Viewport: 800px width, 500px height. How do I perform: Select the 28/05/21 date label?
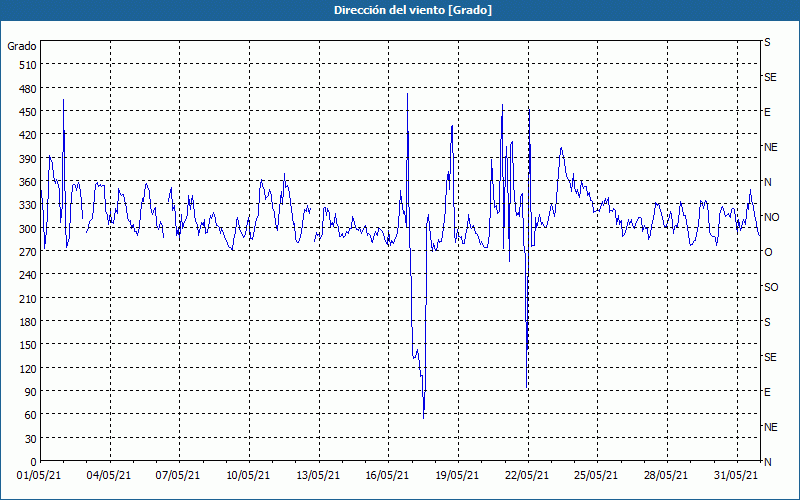click(666, 476)
